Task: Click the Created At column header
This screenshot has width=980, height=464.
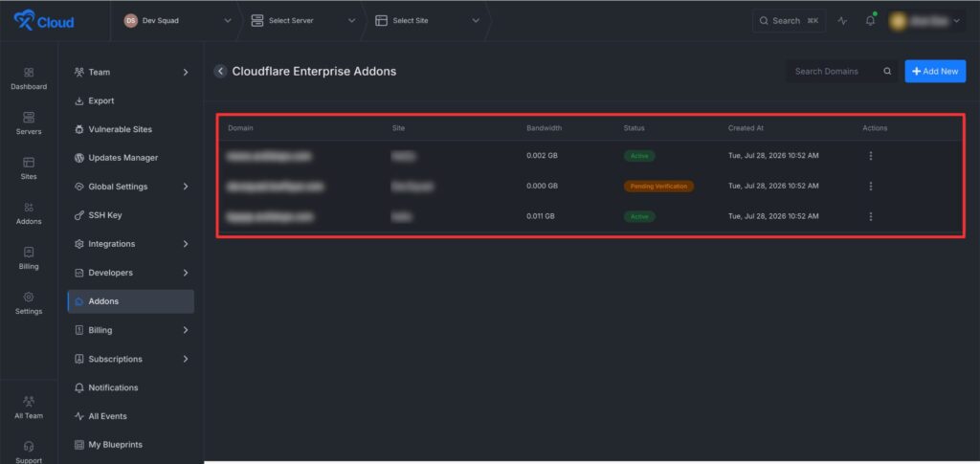Action: point(746,128)
